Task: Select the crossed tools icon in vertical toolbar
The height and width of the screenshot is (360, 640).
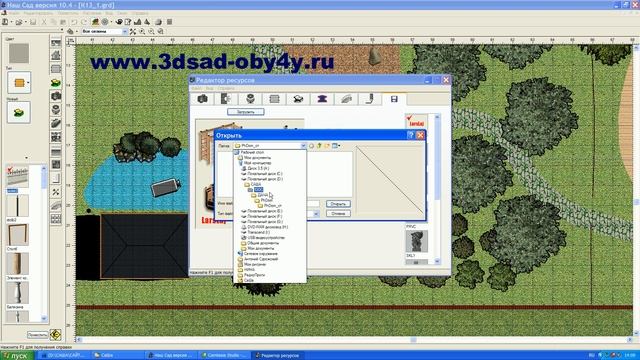Action: click(x=56, y=192)
